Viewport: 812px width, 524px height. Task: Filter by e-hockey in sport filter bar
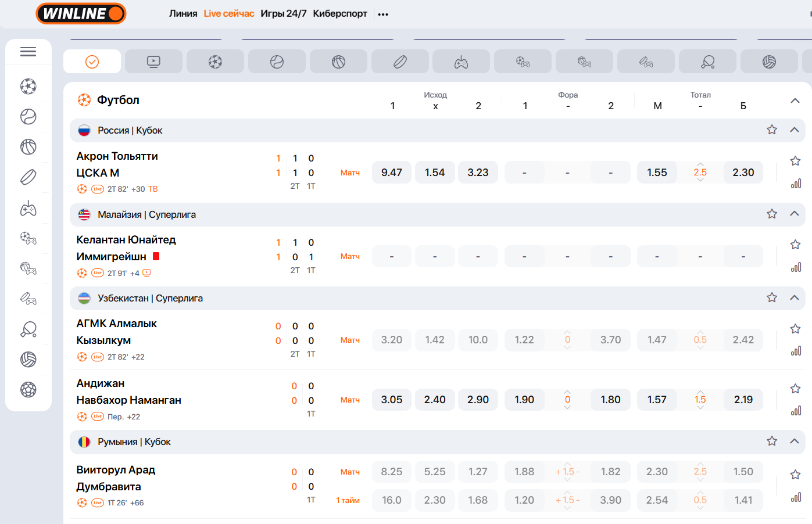pos(646,62)
